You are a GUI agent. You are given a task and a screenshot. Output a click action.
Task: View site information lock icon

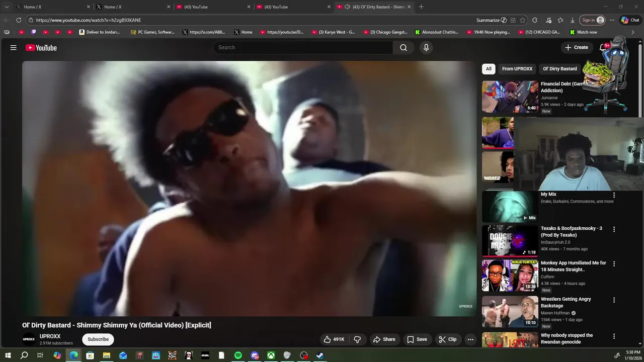point(31,20)
